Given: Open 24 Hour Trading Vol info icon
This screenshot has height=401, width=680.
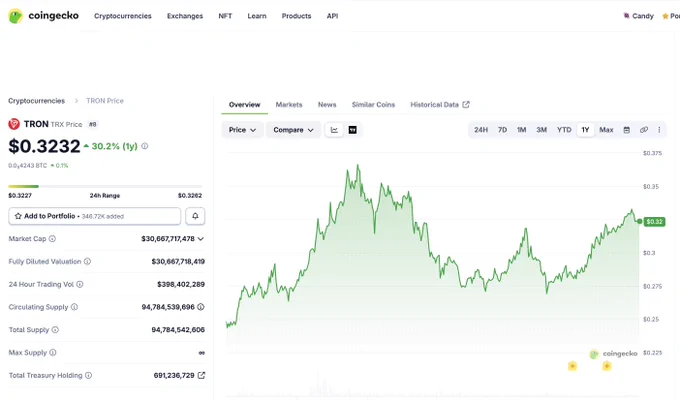Looking at the screenshot, I should [80, 284].
